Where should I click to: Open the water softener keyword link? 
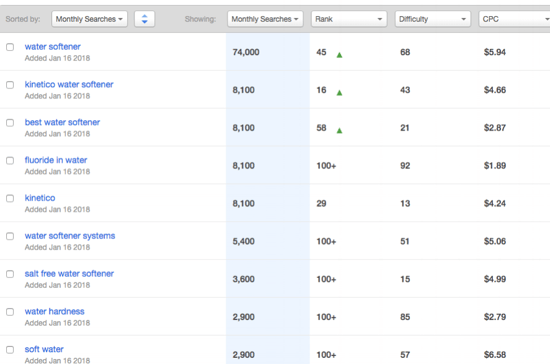click(x=53, y=47)
